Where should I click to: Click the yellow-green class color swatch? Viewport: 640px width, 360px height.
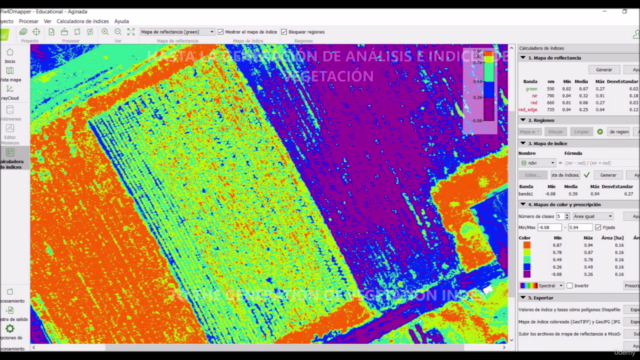coord(527,252)
